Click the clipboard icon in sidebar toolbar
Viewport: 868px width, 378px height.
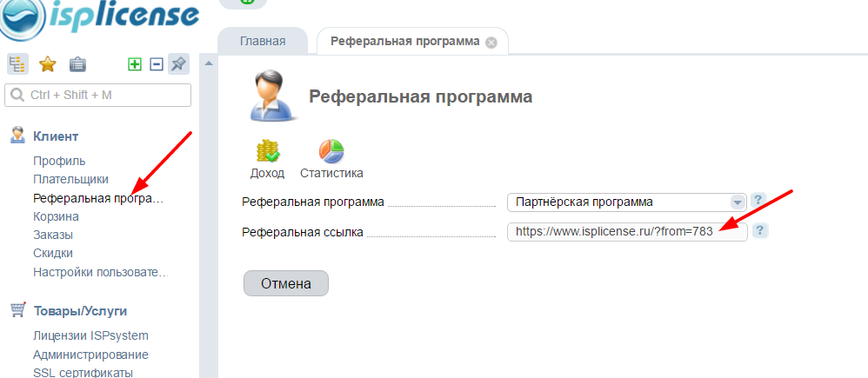point(77,63)
